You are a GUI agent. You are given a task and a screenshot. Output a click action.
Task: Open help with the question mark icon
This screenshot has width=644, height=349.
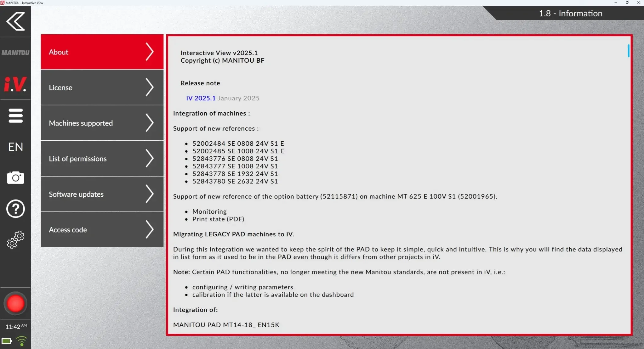tap(15, 209)
